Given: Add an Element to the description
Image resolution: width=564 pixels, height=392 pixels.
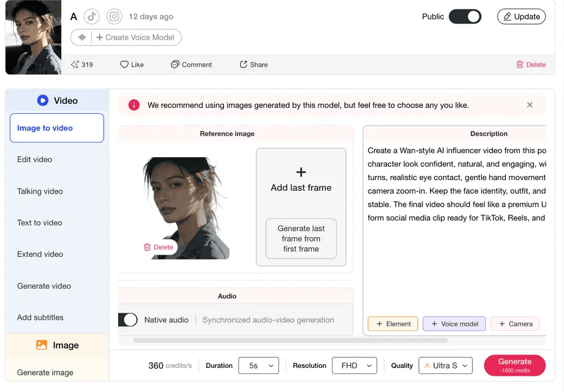Looking at the screenshot, I should pyautogui.click(x=393, y=324).
